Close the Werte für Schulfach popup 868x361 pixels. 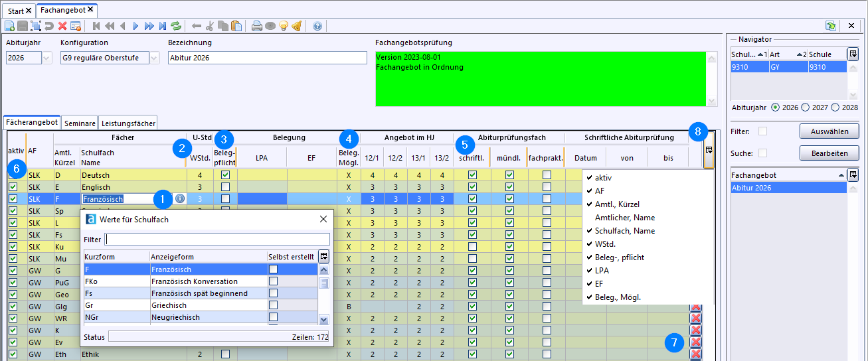(x=323, y=219)
